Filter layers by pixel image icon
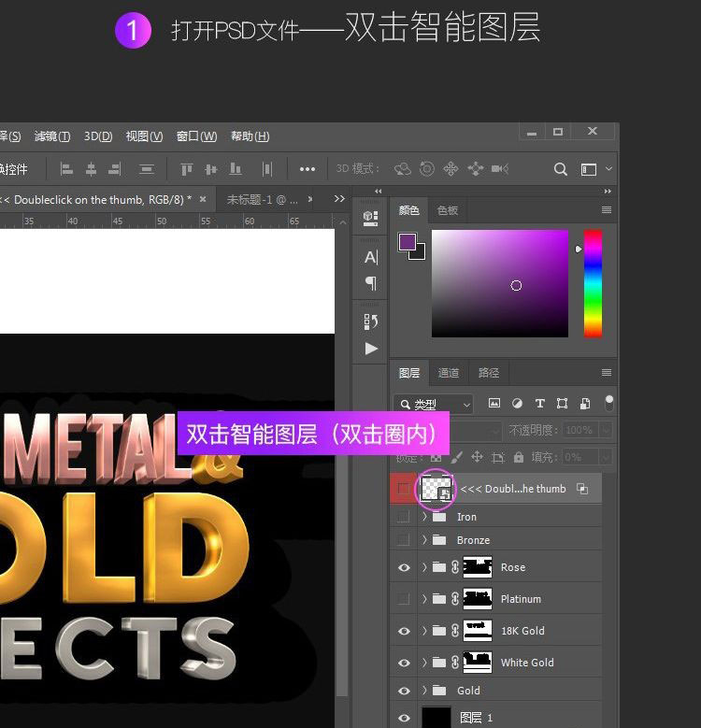 click(494, 404)
